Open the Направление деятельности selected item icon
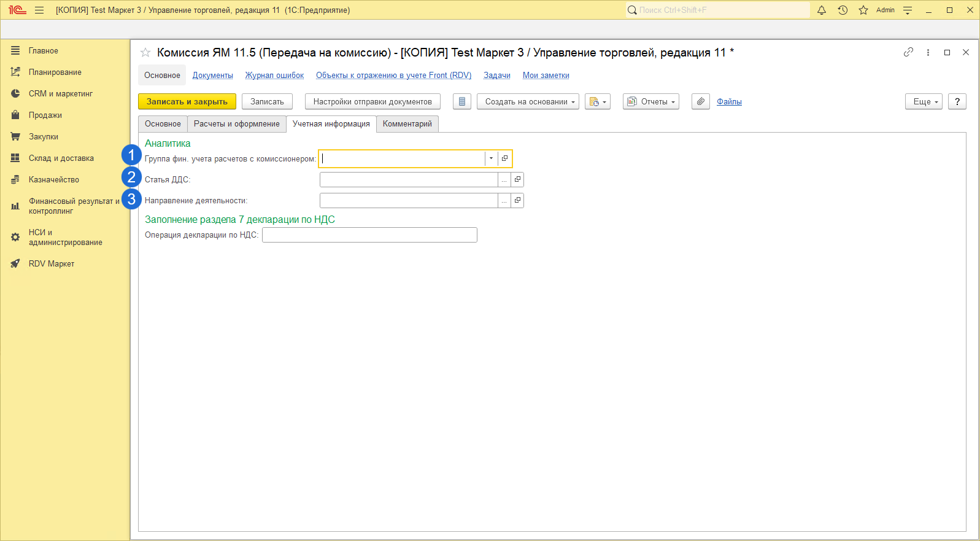This screenshot has height=541, width=980. point(517,201)
